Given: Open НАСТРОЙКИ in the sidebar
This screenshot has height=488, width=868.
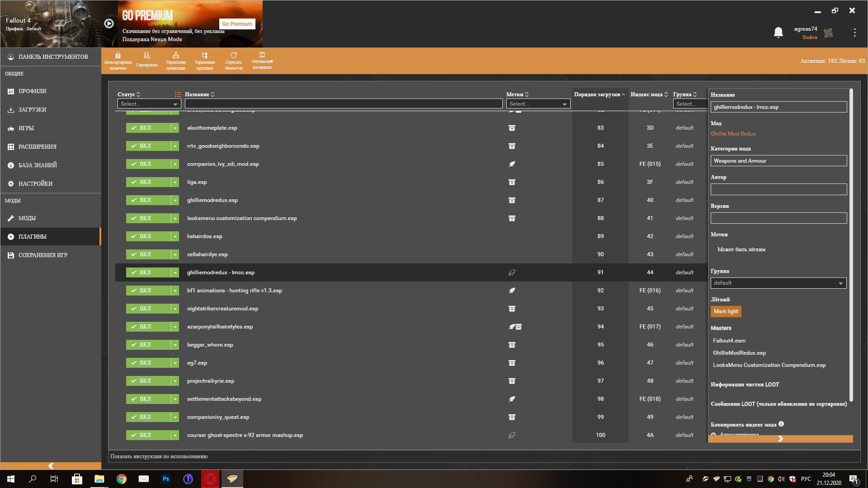Looking at the screenshot, I should [x=35, y=184].
